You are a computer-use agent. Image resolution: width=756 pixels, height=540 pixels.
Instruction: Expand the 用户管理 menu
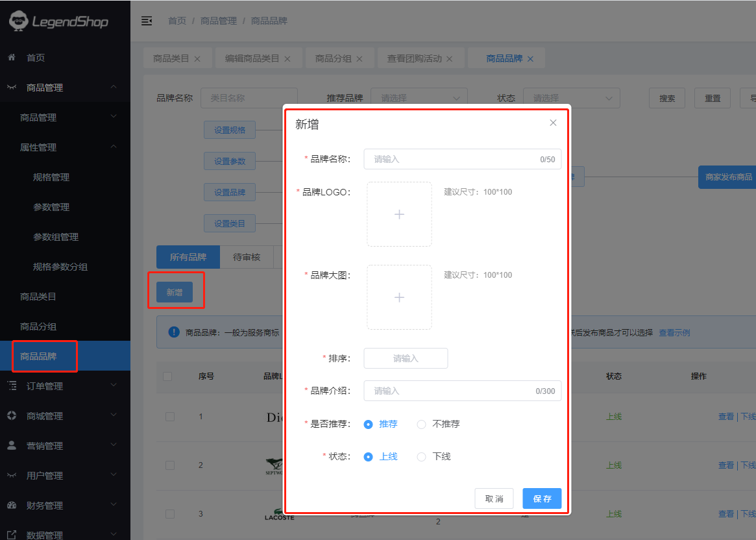tap(114, 474)
